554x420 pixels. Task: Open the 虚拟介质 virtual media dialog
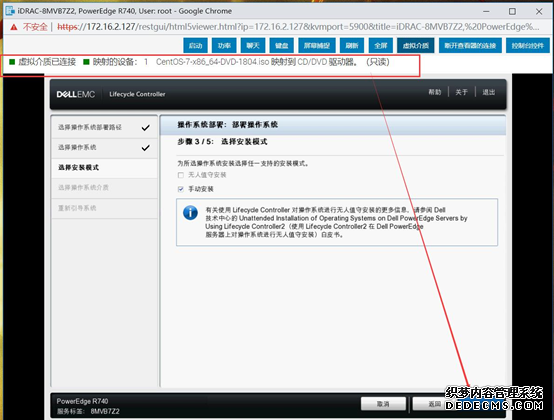coord(416,46)
